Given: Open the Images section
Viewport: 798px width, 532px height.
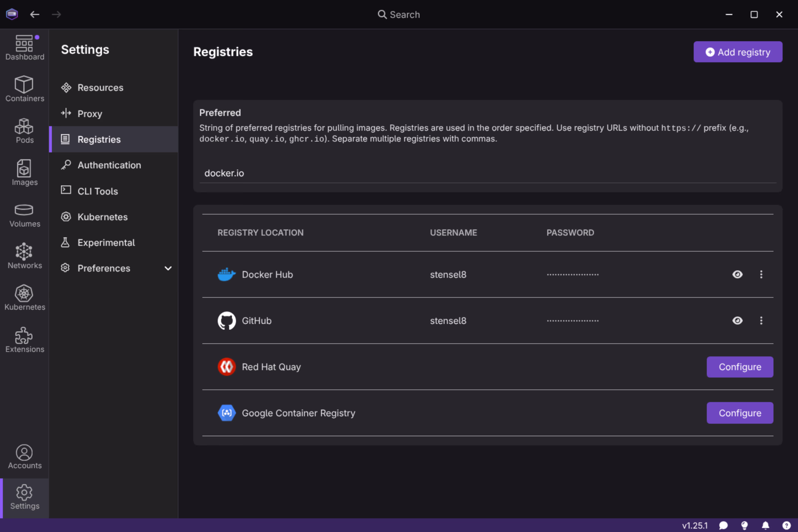Looking at the screenshot, I should point(24,173).
